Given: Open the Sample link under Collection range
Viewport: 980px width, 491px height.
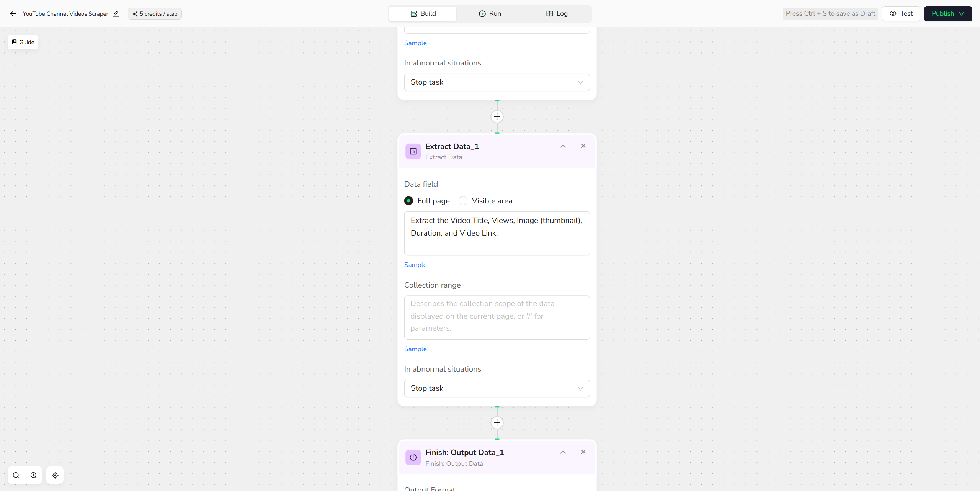Looking at the screenshot, I should pos(415,349).
